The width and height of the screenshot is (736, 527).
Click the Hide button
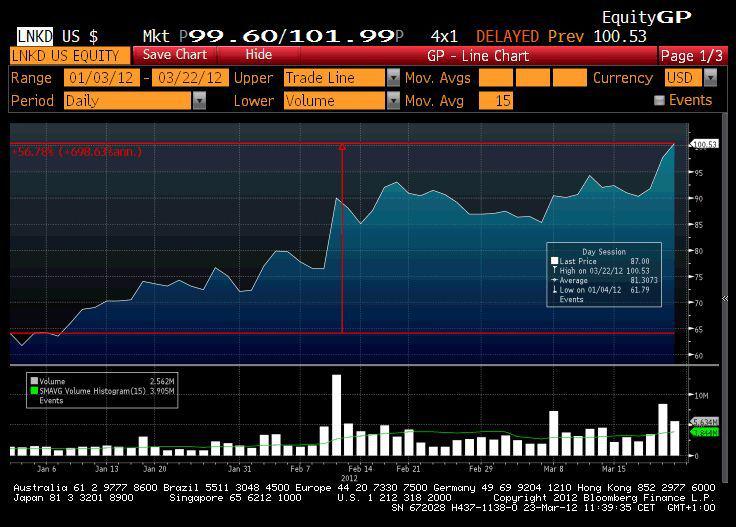coord(259,55)
